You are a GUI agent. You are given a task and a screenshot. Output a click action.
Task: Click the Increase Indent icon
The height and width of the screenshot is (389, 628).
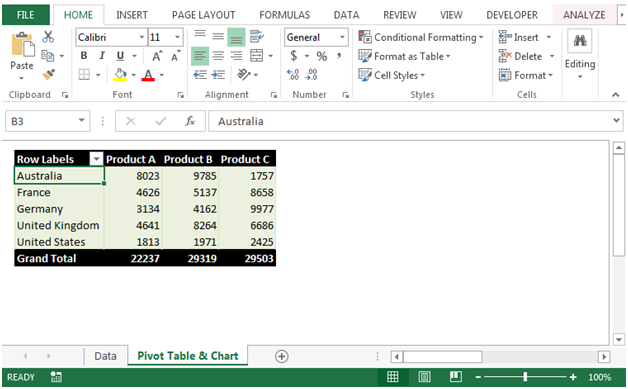tap(218, 75)
